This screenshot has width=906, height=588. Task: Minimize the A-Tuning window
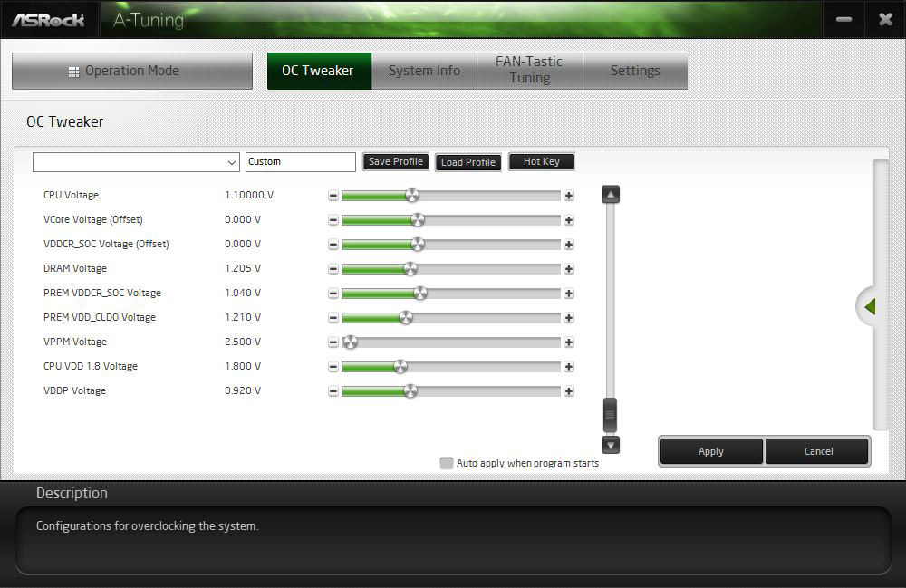(x=843, y=20)
